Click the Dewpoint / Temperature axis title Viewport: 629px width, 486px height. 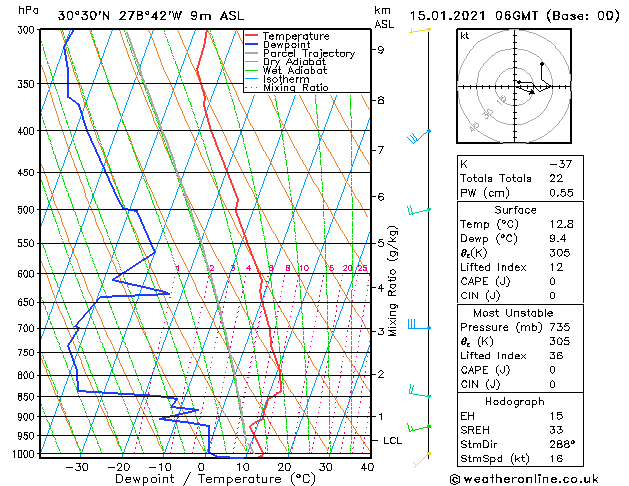215,479
